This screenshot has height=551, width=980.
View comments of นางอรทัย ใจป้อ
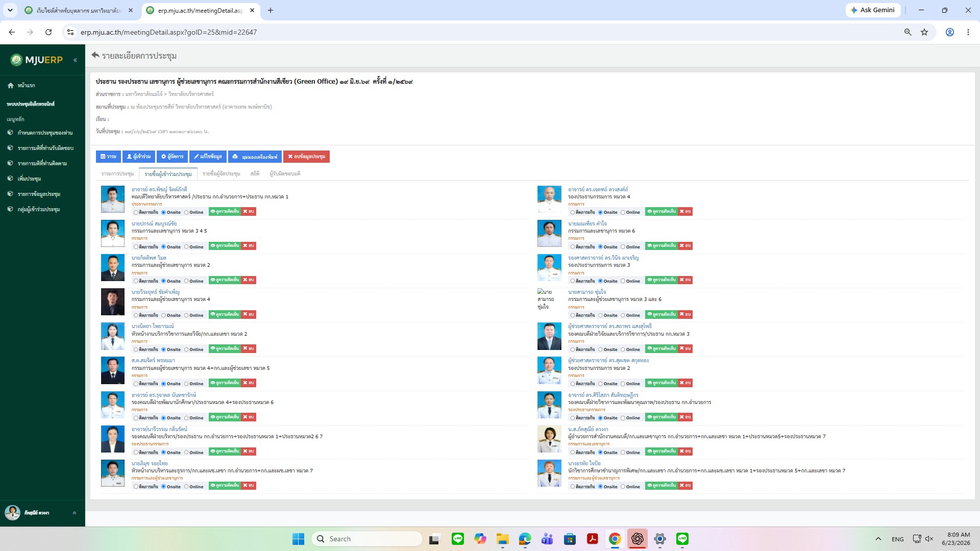pos(661,485)
